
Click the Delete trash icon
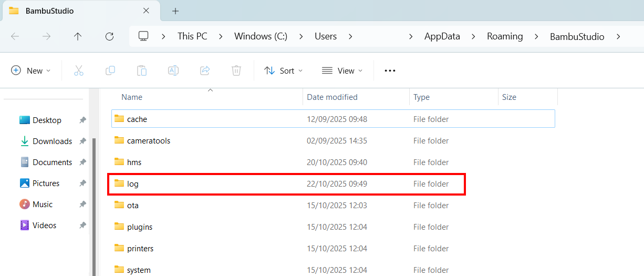(x=236, y=70)
